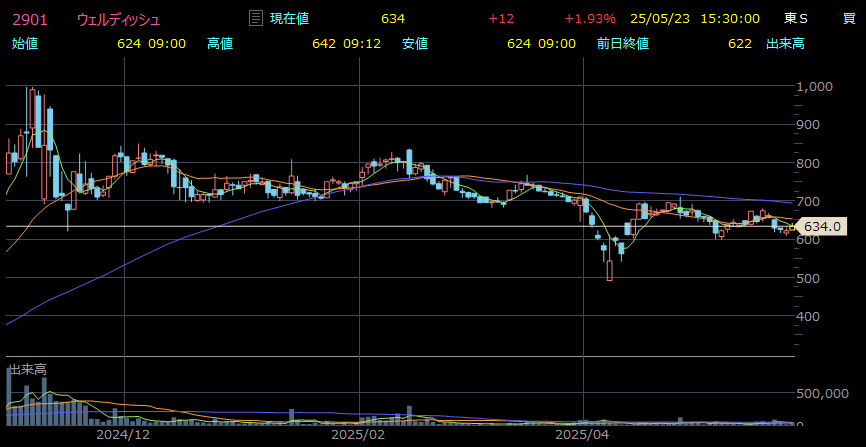This screenshot has height=447, width=866.
Task: Click the 前日終値 label
Action: click(622, 44)
